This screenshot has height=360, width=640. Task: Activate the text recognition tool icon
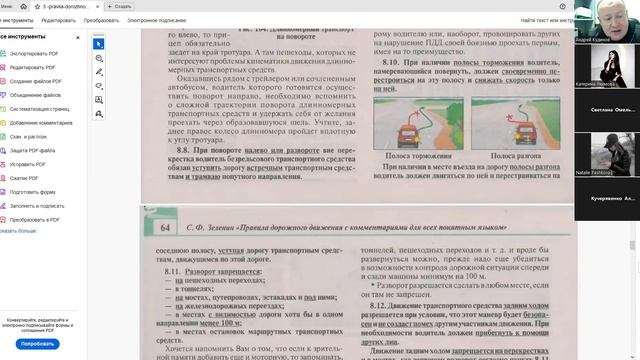pyautogui.click(x=99, y=100)
